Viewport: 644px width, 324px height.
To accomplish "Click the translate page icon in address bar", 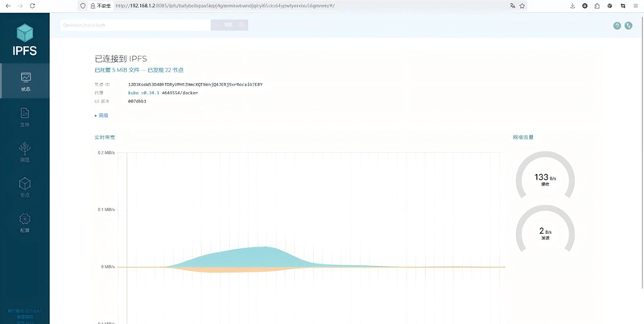I will click(x=513, y=6).
